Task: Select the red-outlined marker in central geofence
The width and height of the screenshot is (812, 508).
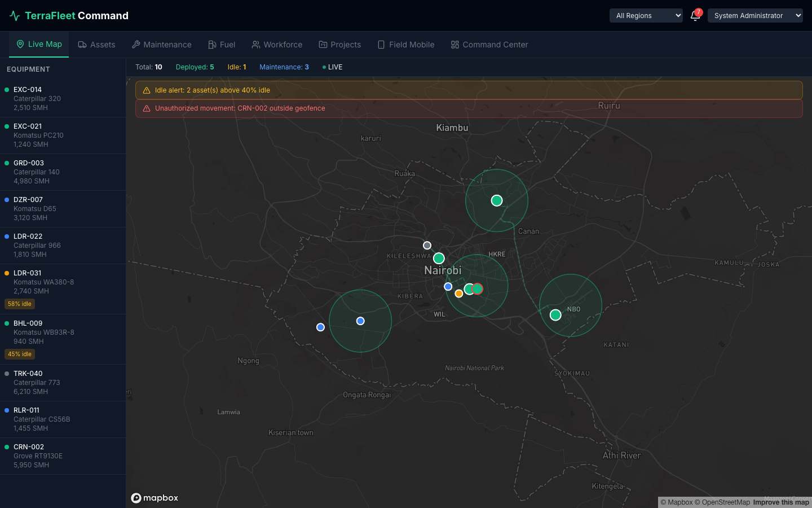Action: [478, 289]
